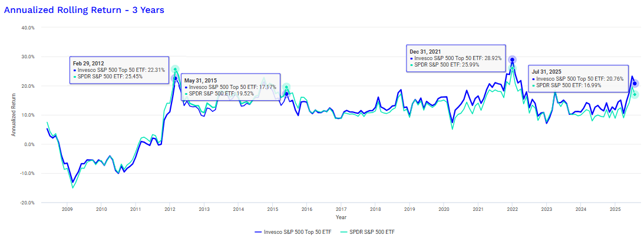Click SPDR teal marker at Jul 31, 2025
Image resolution: width=644 pixels, height=238 pixels.
(635, 94)
